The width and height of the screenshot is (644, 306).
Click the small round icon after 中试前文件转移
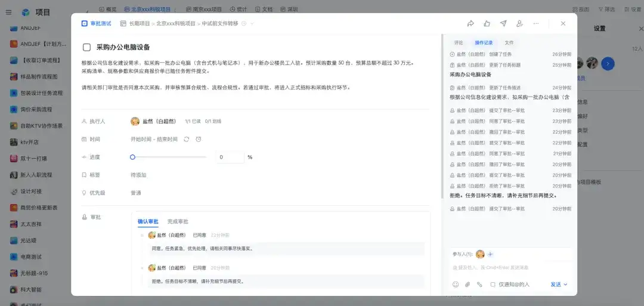tap(243, 24)
